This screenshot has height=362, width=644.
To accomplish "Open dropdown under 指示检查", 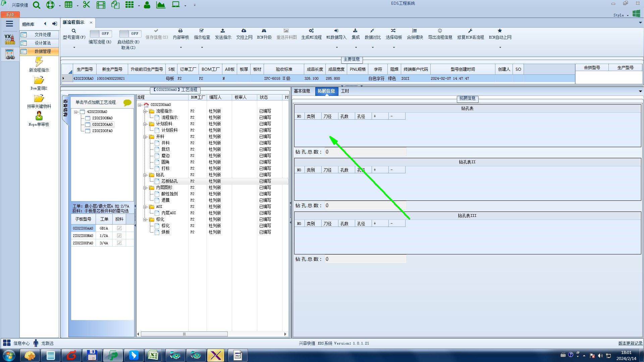I will [x=202, y=48].
